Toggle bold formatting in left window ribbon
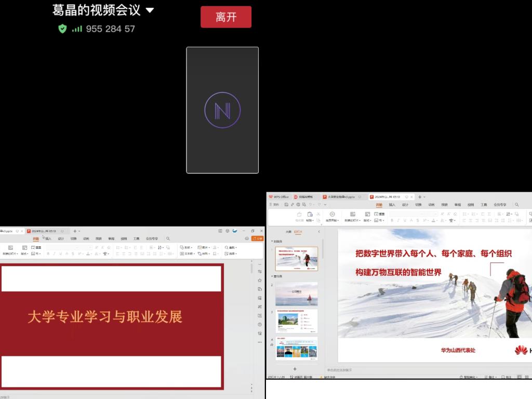532x399 pixels. pyautogui.click(x=48, y=254)
